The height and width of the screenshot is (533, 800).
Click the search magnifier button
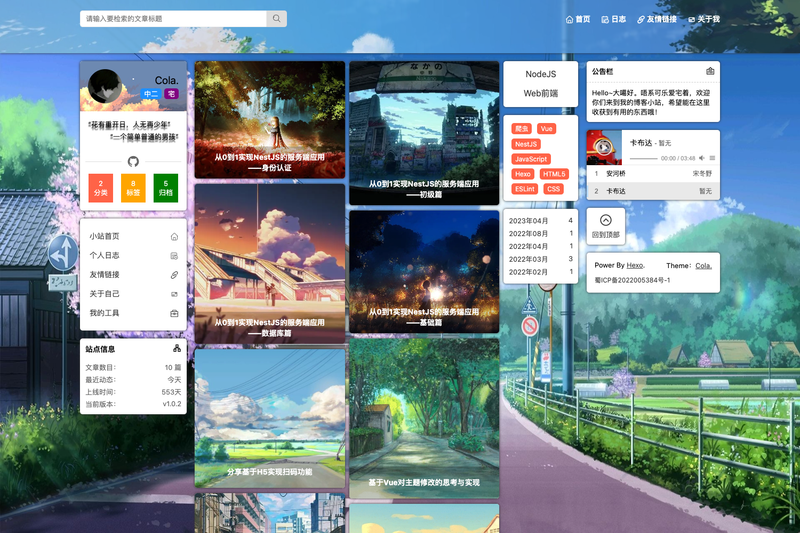pyautogui.click(x=276, y=19)
